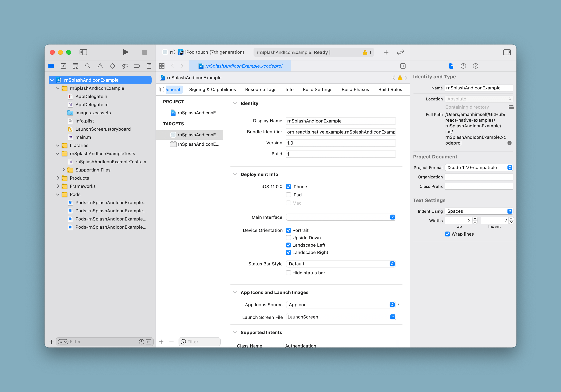The width and height of the screenshot is (561, 392).
Task: Go back in editor history
Action: point(172,66)
